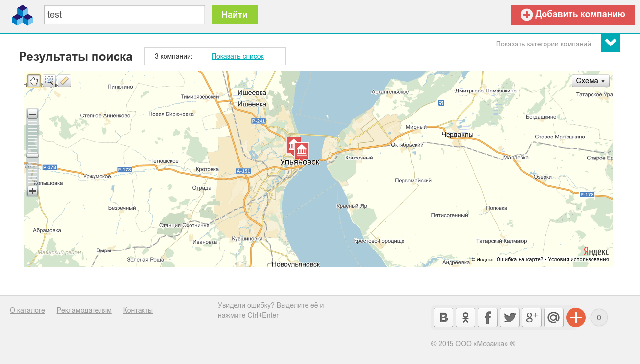Open Рекламодателям footer link

pyautogui.click(x=84, y=310)
